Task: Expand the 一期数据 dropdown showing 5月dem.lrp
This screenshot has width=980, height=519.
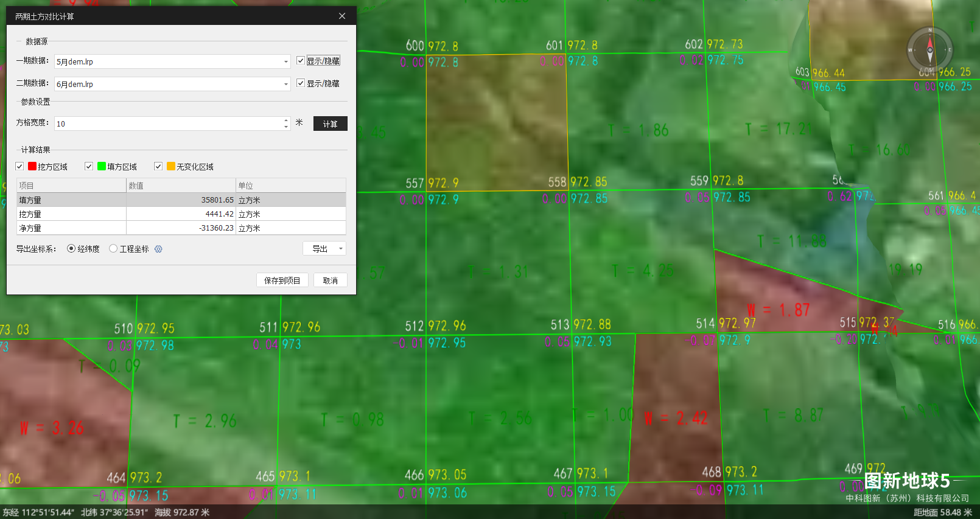Action: [x=285, y=62]
